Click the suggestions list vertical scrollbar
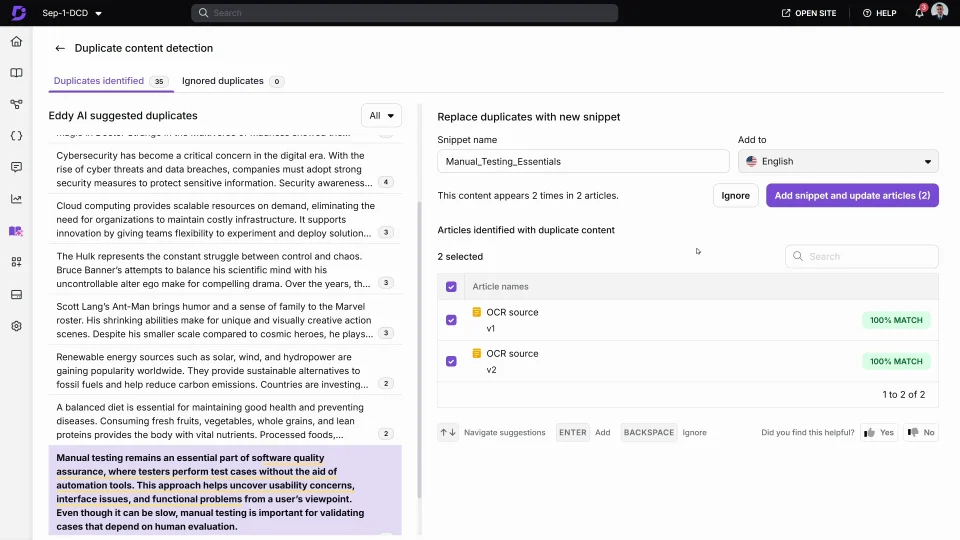960x540 pixels. tap(419, 350)
